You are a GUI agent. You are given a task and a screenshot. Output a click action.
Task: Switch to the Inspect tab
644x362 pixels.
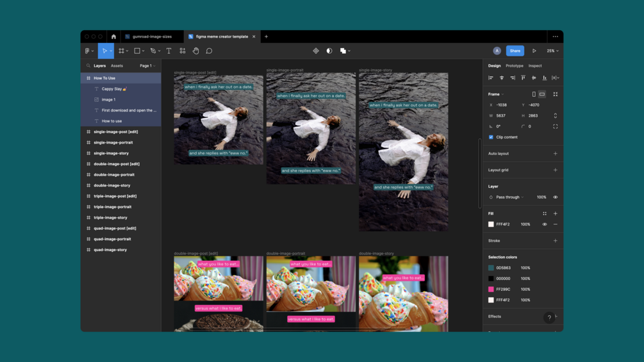535,65
